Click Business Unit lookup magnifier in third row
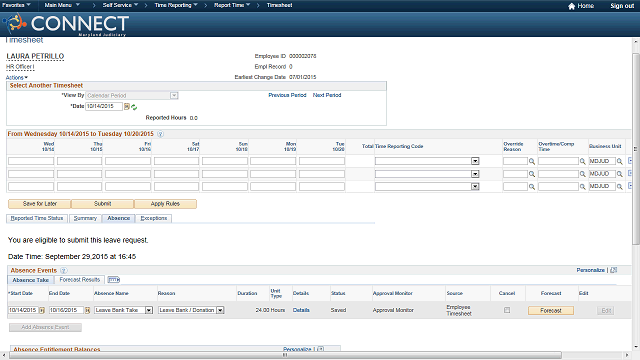640x360 pixels. tap(619, 187)
